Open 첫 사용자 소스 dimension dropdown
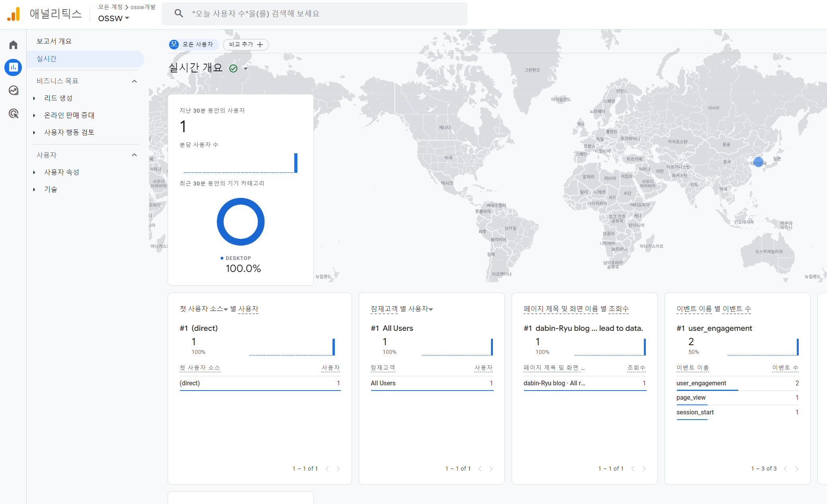The width and height of the screenshot is (827, 504). (226, 309)
